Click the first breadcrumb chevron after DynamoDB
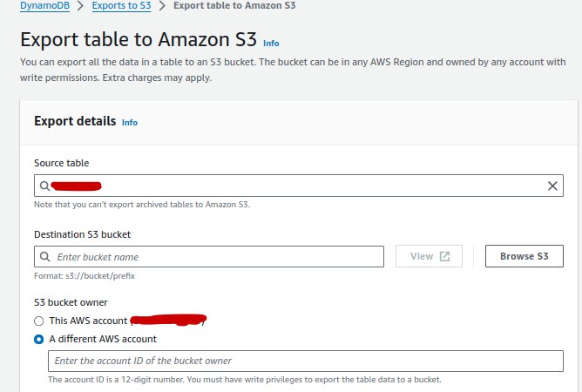Viewport: 582px width, 392px height. pos(80,5)
